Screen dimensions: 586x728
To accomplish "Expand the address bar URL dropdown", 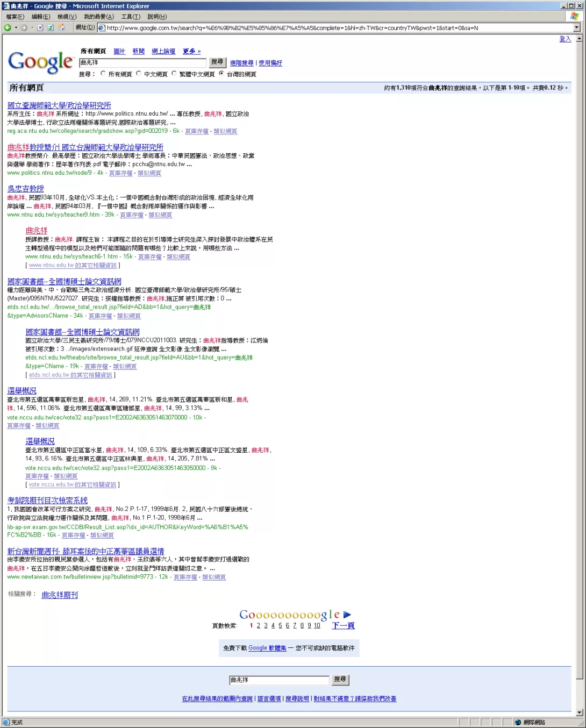I will click(577, 27).
